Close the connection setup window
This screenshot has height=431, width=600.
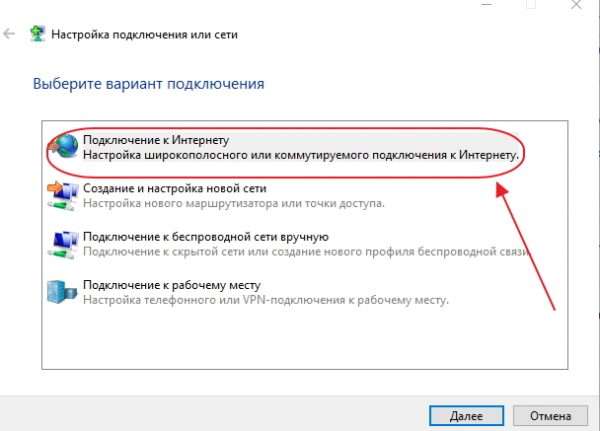coord(576,5)
